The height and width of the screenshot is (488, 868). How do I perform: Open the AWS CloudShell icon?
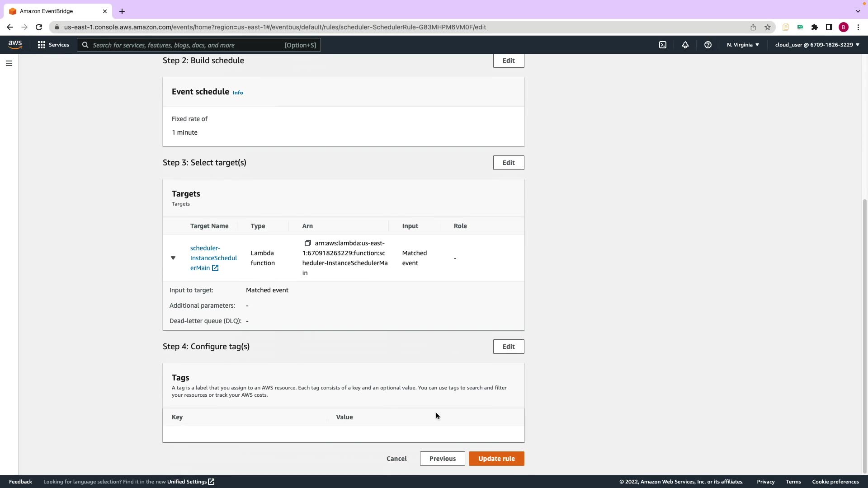pyautogui.click(x=663, y=45)
